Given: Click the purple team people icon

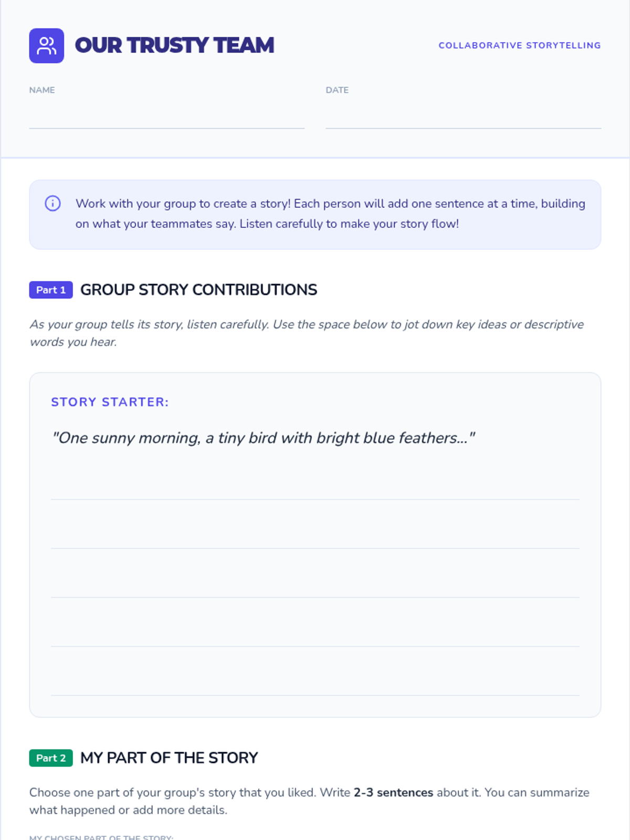Looking at the screenshot, I should [46, 46].
